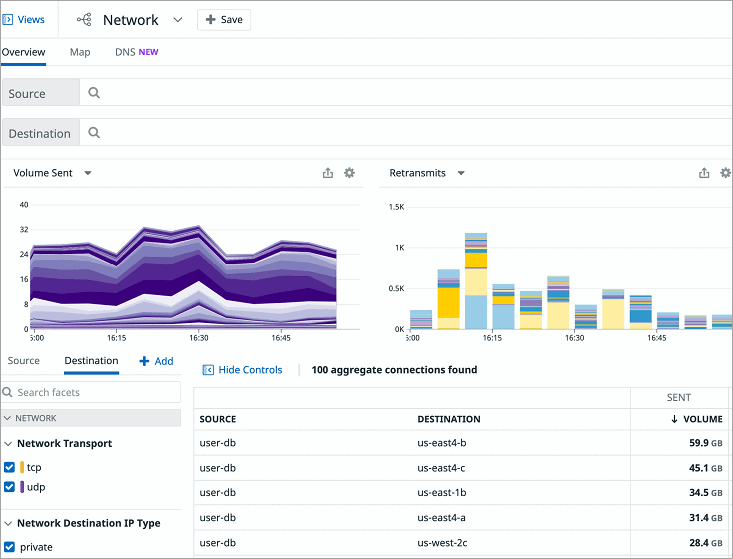Viewport: 733px width, 559px height.
Task: Collapse the Network Transport facet
Action: [x=8, y=444]
